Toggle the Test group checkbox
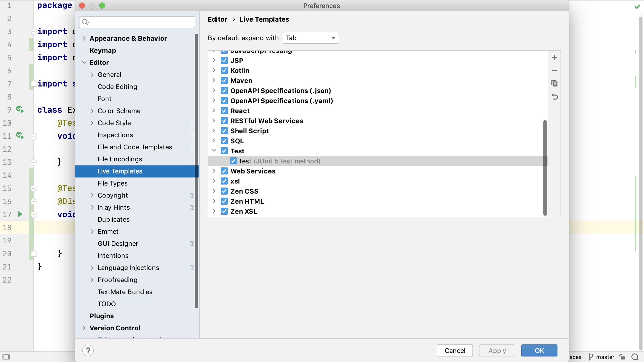The image size is (644, 362). pyautogui.click(x=224, y=151)
